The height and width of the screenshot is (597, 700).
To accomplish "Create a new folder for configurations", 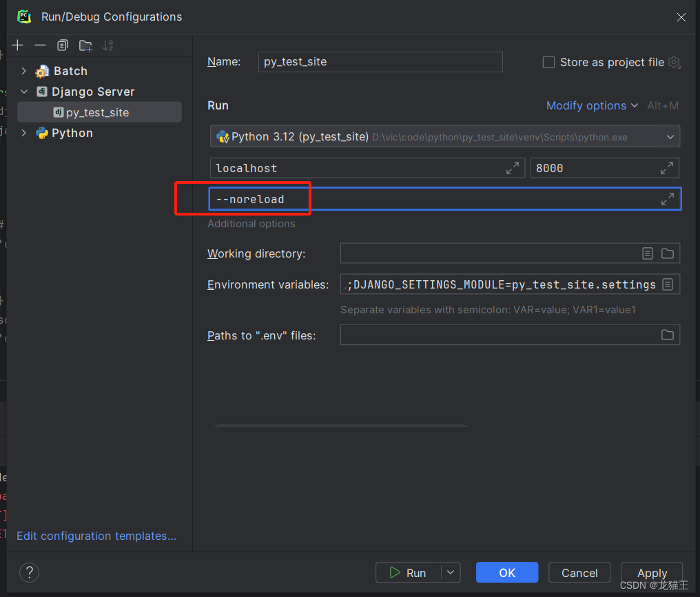I will 85,45.
